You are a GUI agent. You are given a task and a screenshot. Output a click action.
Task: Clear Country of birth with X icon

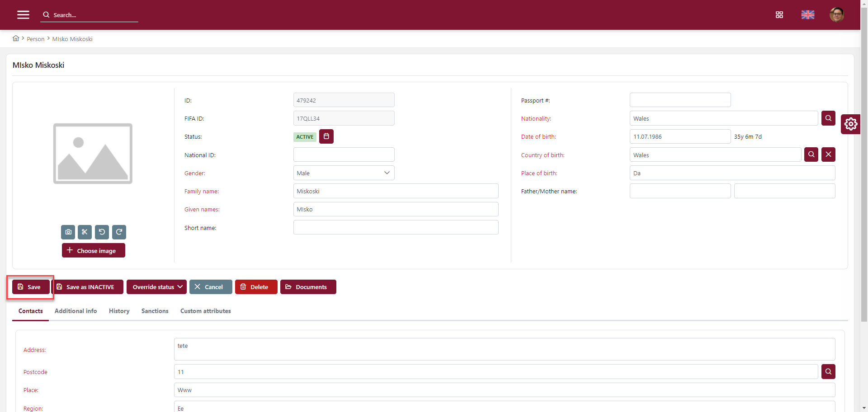828,154
